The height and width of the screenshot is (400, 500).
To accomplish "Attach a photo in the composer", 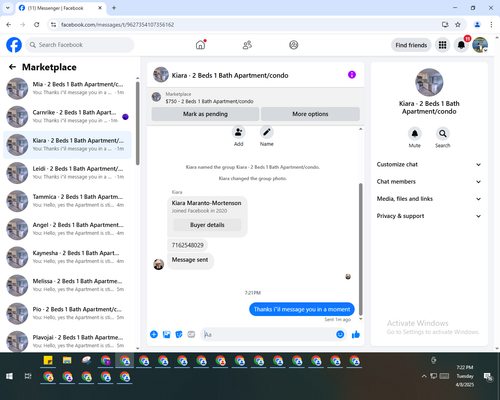I will pyautogui.click(x=167, y=334).
